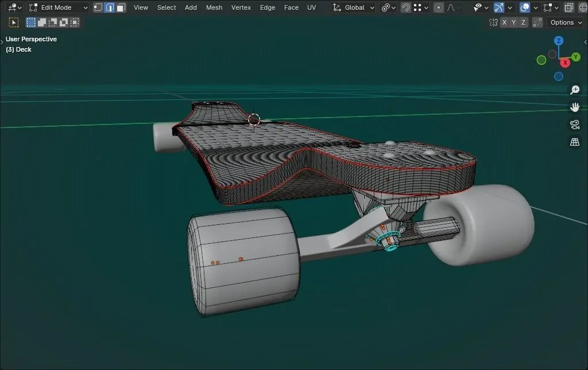The width and height of the screenshot is (588, 370).
Task: Click the wireframe front-left wheel
Action: coord(243,262)
